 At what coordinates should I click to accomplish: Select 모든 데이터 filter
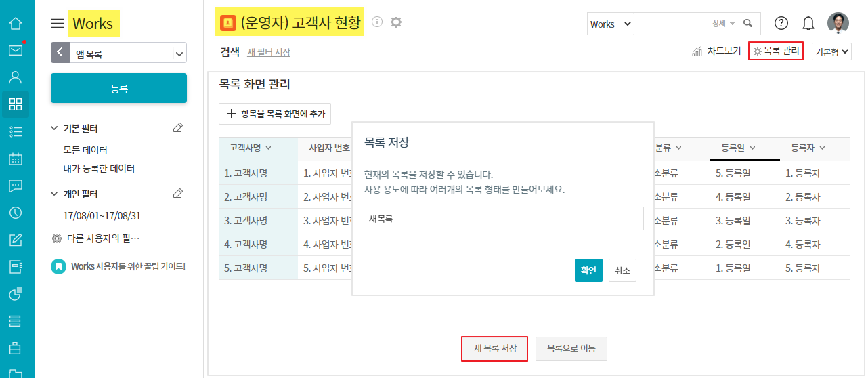coord(85,150)
